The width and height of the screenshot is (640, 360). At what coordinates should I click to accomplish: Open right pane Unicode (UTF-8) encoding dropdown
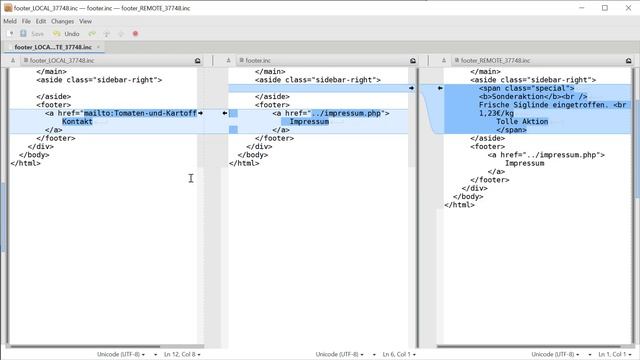pos(555,354)
